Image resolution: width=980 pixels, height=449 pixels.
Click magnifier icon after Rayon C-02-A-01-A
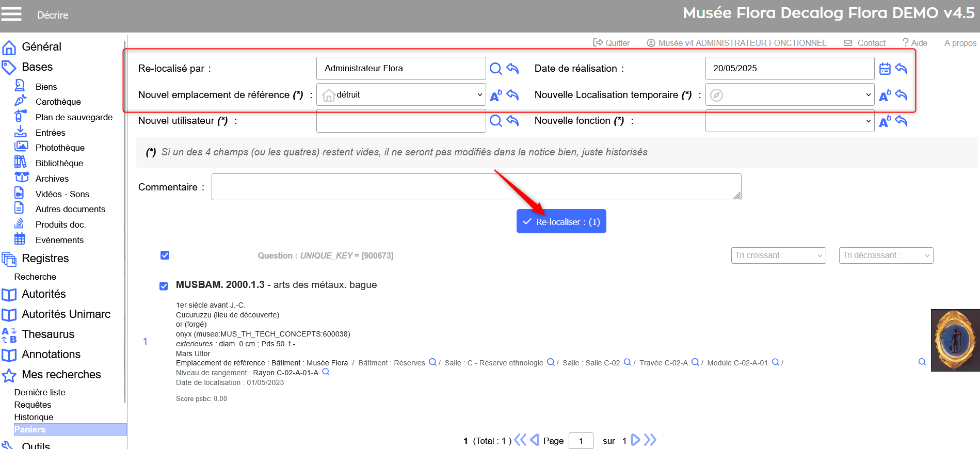326,372
